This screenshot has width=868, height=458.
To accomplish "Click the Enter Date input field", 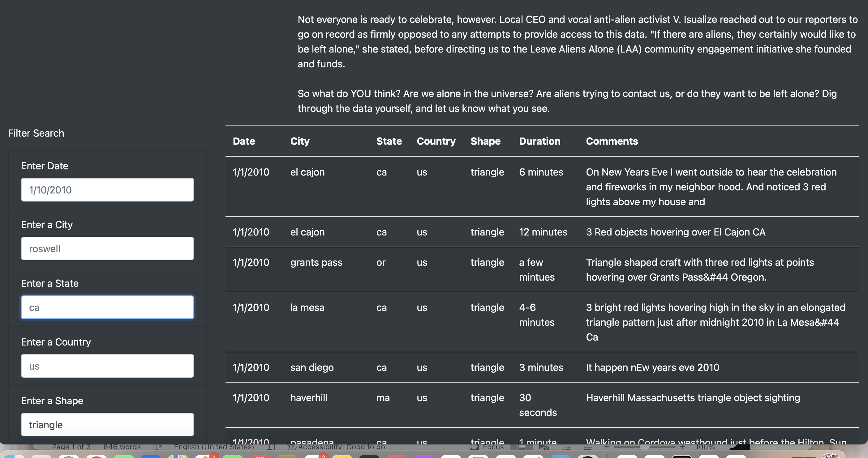I will click(107, 190).
